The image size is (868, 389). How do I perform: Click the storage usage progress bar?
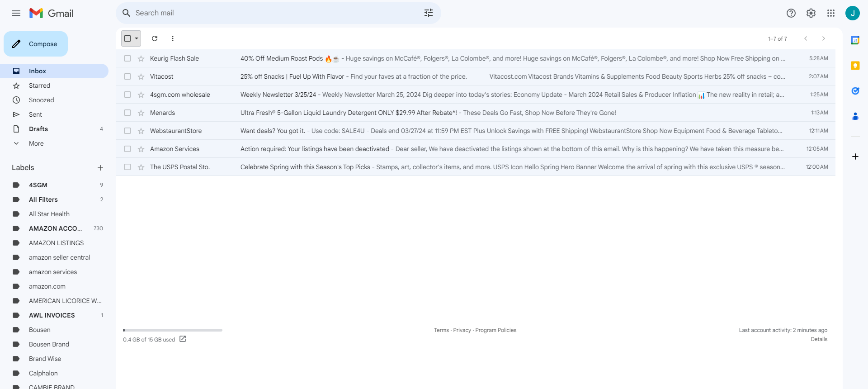click(173, 330)
